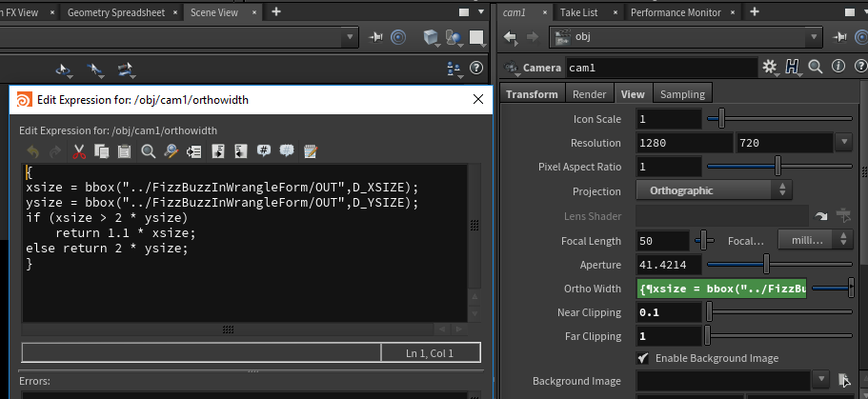Click the magnifier search icon in Camera parameters

[816, 68]
